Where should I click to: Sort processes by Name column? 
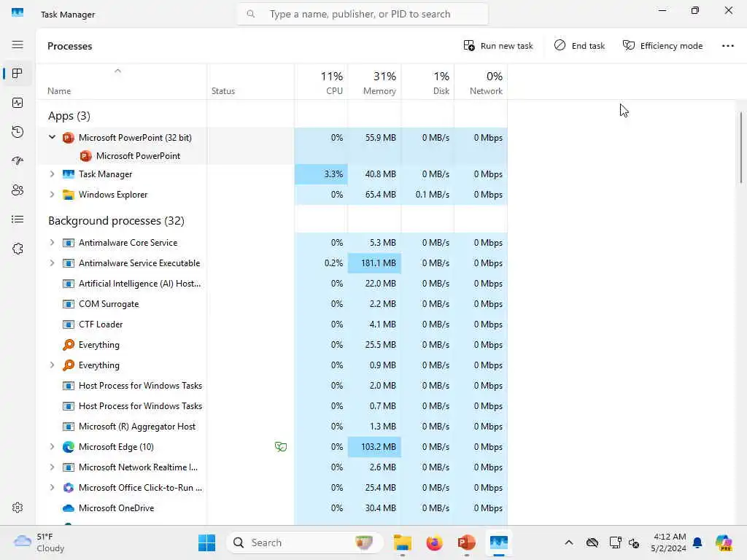point(122,82)
